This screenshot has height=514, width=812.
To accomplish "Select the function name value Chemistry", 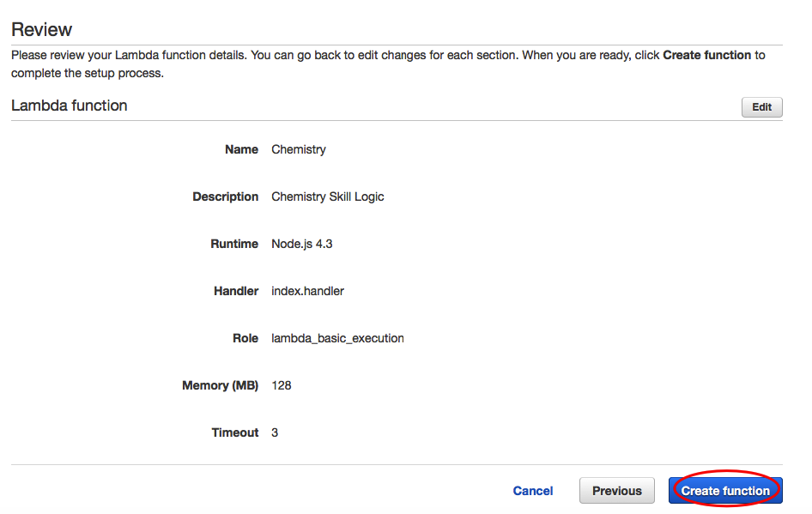I will point(299,149).
